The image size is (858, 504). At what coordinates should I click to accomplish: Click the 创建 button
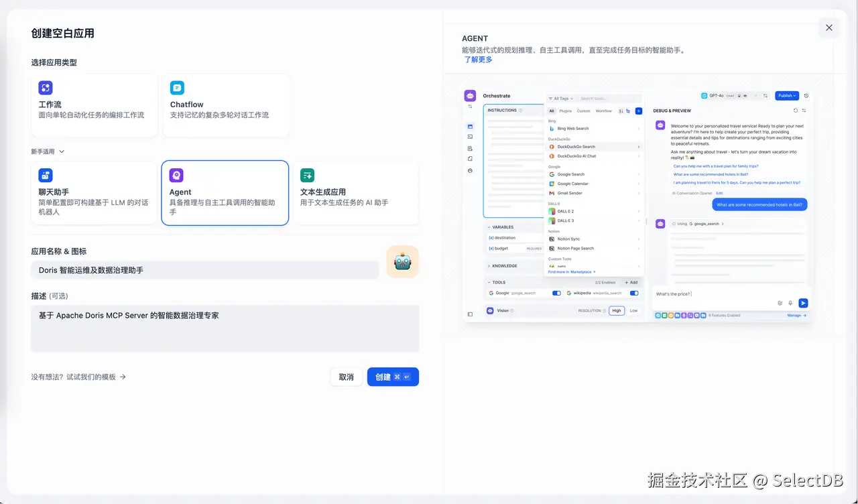[x=393, y=377]
